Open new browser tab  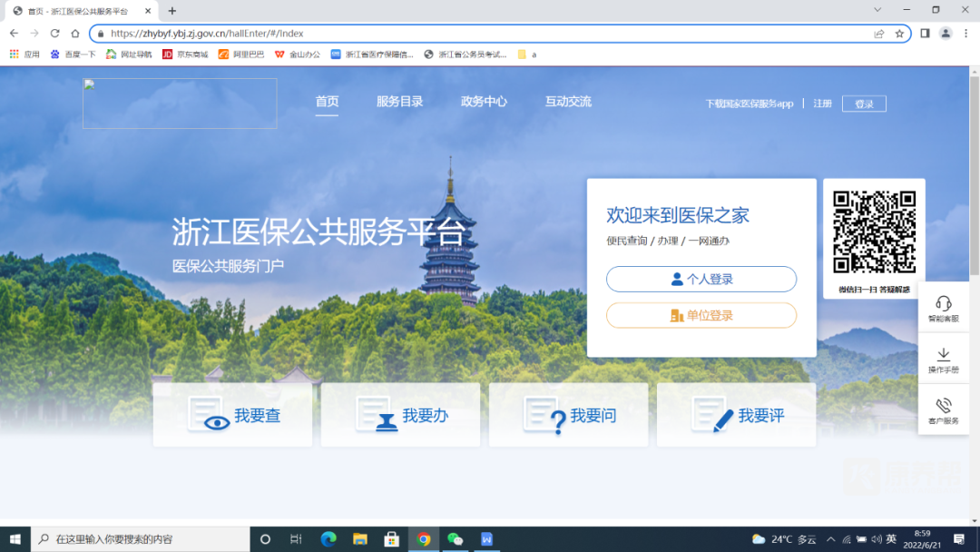click(171, 11)
